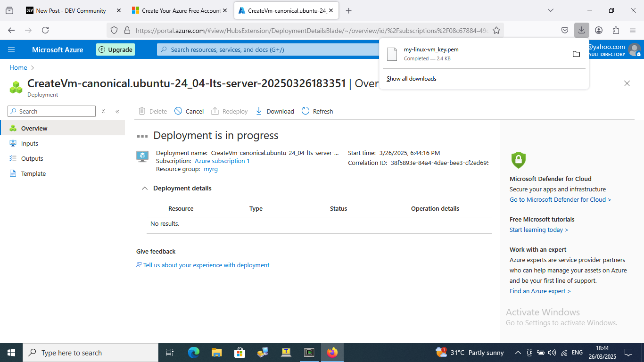Open Azure subscription 1 link
This screenshot has height=362, width=644.
pos(222,161)
